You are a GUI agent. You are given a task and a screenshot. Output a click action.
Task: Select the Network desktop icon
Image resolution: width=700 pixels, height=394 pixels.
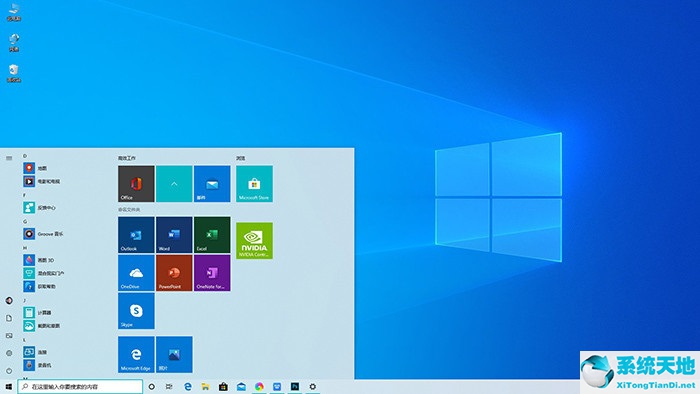point(14,43)
